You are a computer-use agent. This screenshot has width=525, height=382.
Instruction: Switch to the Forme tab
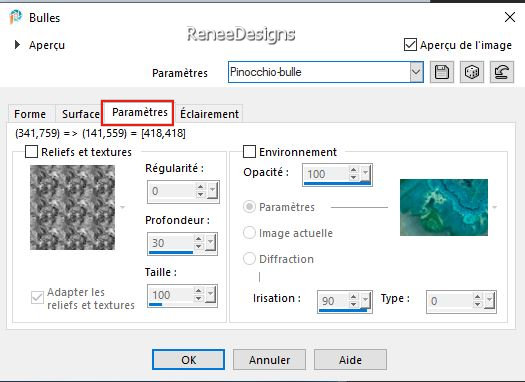[30, 114]
